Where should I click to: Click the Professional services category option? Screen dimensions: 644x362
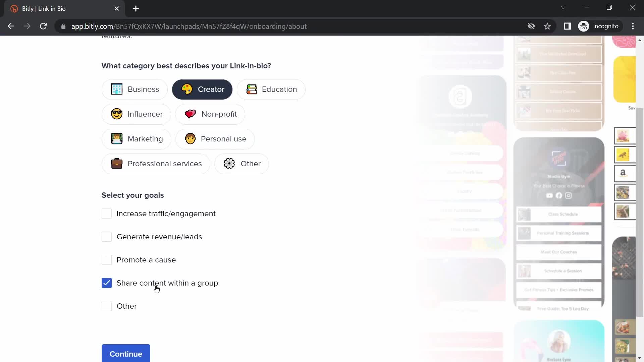(156, 164)
